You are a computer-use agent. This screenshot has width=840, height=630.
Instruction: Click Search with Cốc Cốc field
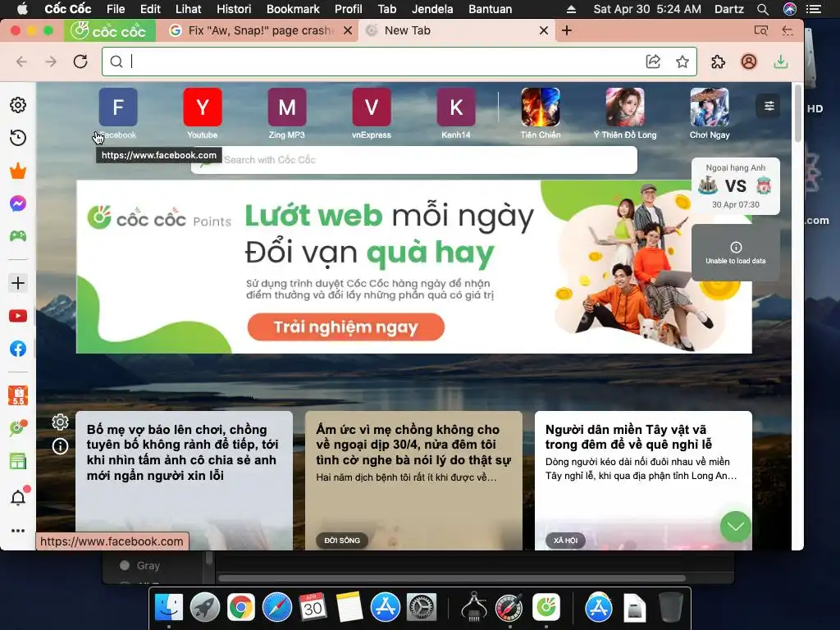click(414, 160)
